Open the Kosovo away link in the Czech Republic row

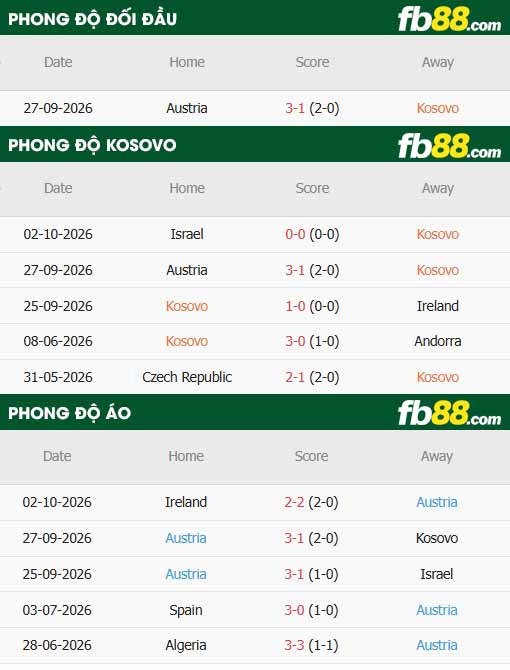pyautogui.click(x=438, y=377)
